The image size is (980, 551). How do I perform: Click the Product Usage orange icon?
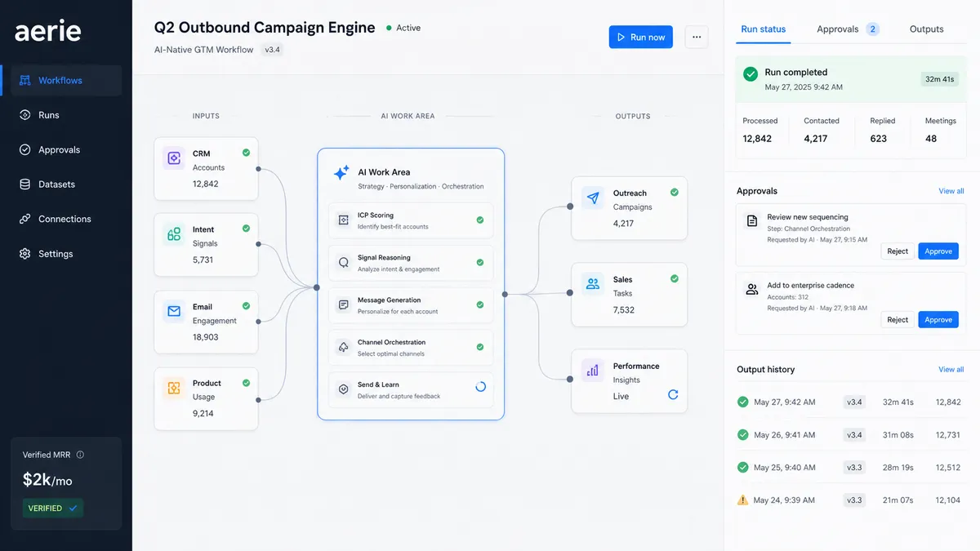pyautogui.click(x=174, y=388)
